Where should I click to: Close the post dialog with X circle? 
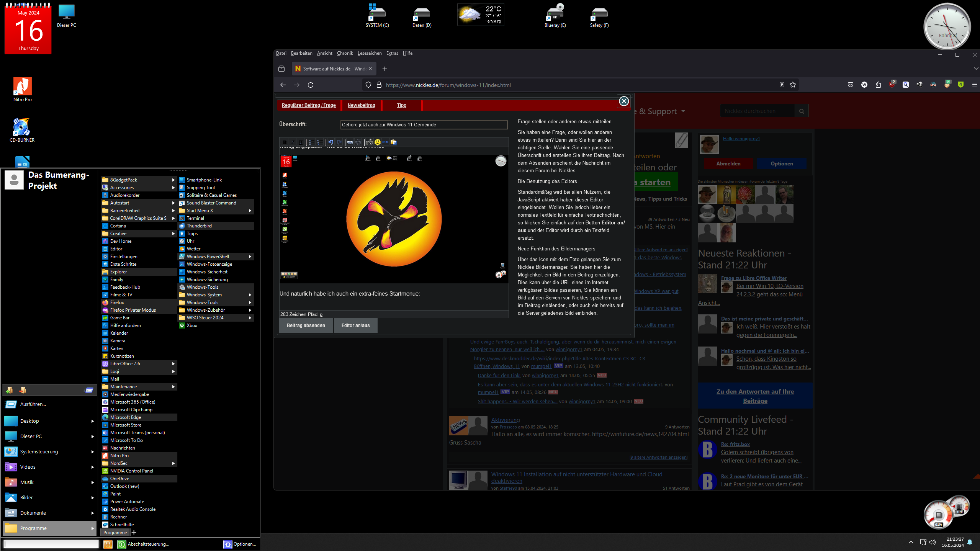(x=623, y=101)
